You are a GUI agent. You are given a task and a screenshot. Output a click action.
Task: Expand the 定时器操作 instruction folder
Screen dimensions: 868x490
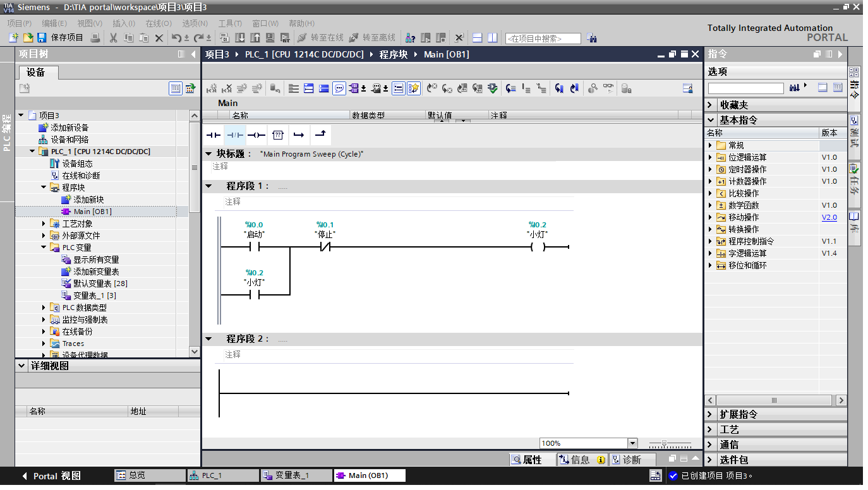[x=710, y=169]
